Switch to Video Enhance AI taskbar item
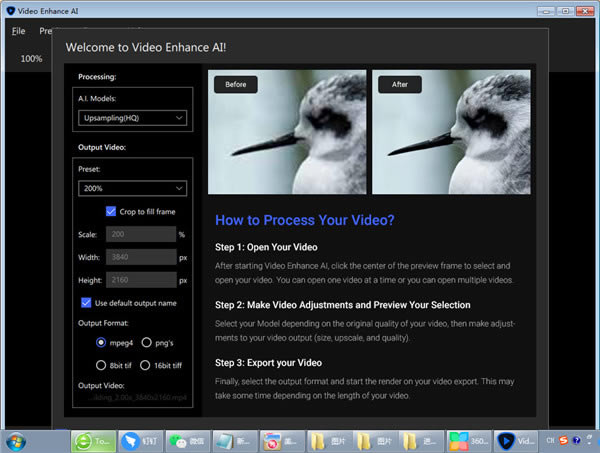The image size is (600, 453). pos(516,442)
